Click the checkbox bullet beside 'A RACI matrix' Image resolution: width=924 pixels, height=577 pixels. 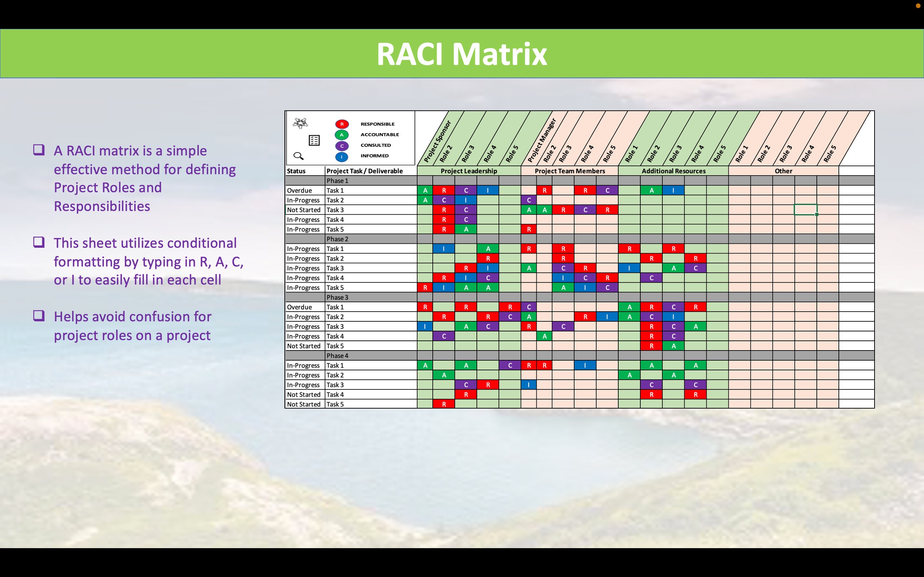39,150
